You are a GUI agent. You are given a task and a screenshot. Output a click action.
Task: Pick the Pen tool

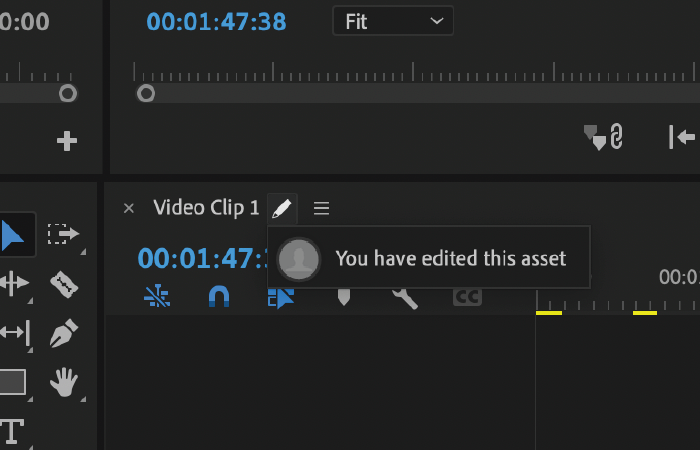tap(65, 332)
